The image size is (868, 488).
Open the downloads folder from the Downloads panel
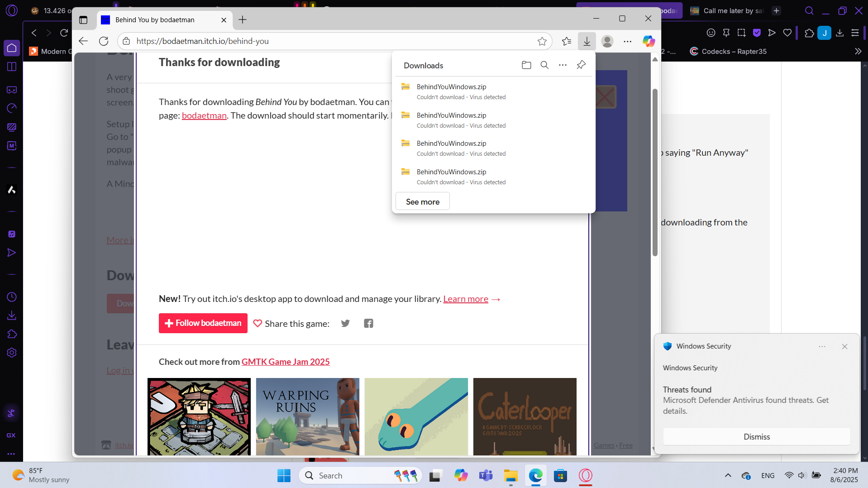coord(526,65)
